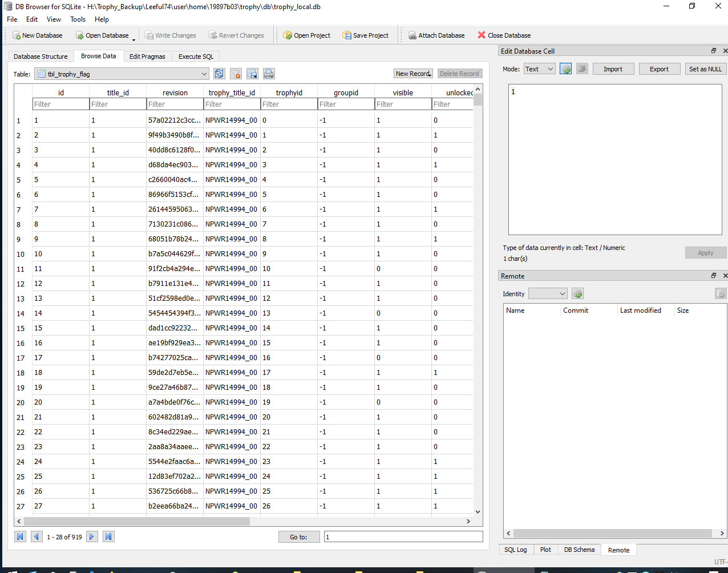
Task: Switch to Plot bottom tab
Action: (x=545, y=550)
